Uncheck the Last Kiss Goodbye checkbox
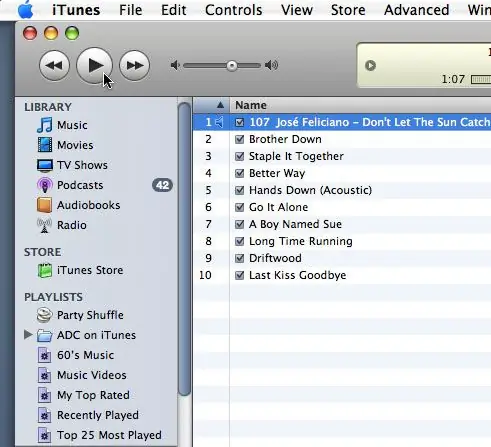The width and height of the screenshot is (491, 447). [x=239, y=275]
